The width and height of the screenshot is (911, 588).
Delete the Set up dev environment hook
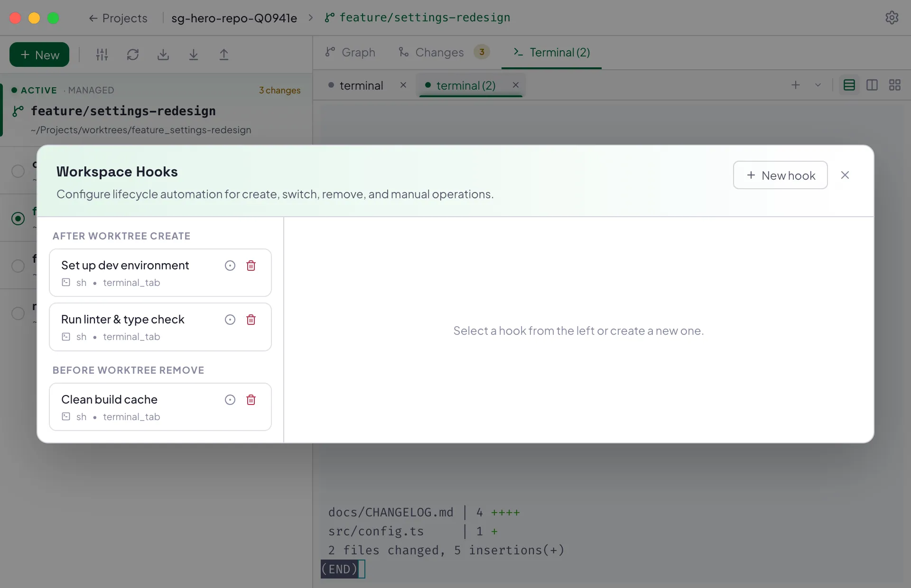point(251,266)
